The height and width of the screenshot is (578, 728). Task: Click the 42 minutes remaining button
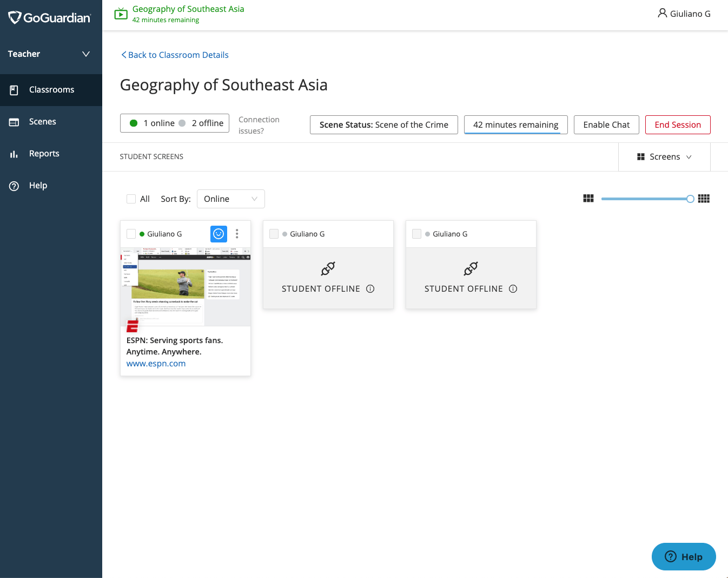click(515, 124)
